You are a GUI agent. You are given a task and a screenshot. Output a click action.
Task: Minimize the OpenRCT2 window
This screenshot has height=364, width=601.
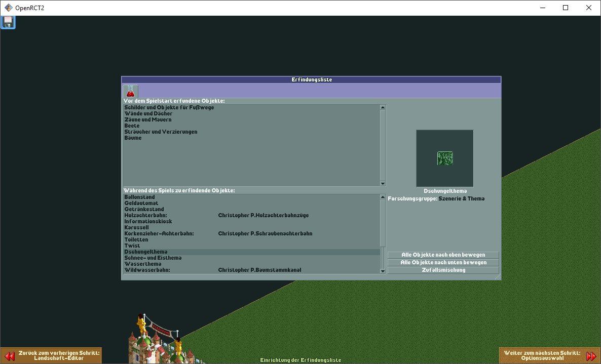coord(542,8)
